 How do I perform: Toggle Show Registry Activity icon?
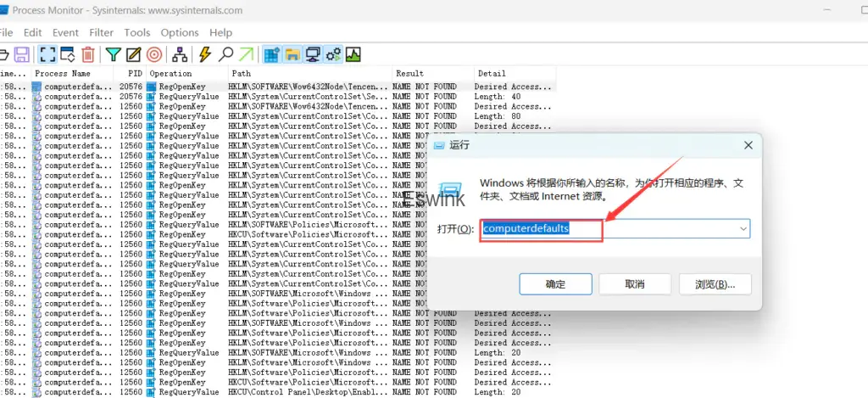pos(271,55)
